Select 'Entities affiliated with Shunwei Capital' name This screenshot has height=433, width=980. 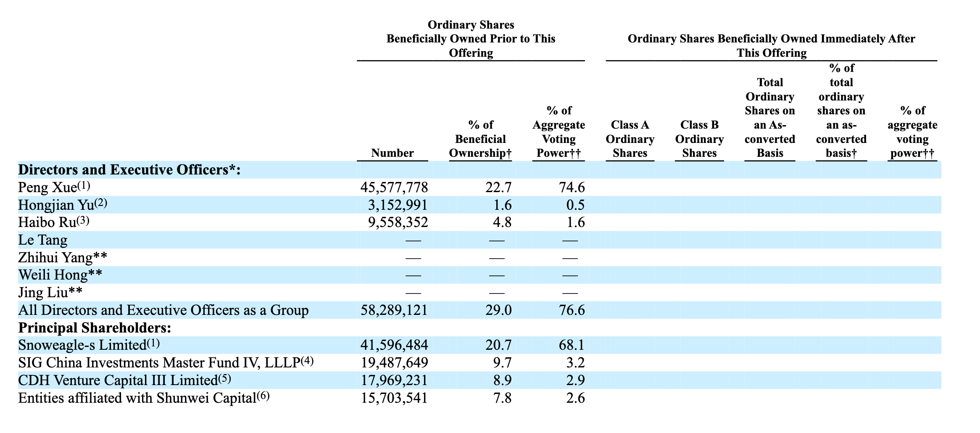click(144, 398)
